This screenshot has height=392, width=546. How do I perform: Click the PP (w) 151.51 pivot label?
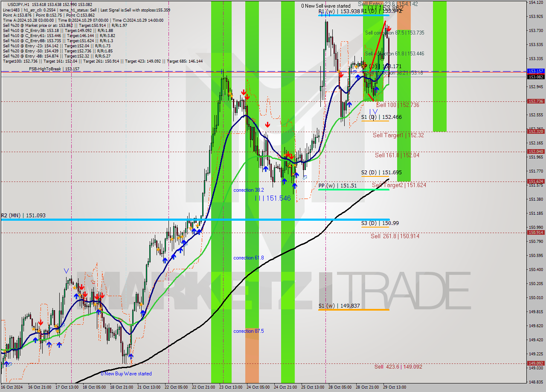coord(337,186)
